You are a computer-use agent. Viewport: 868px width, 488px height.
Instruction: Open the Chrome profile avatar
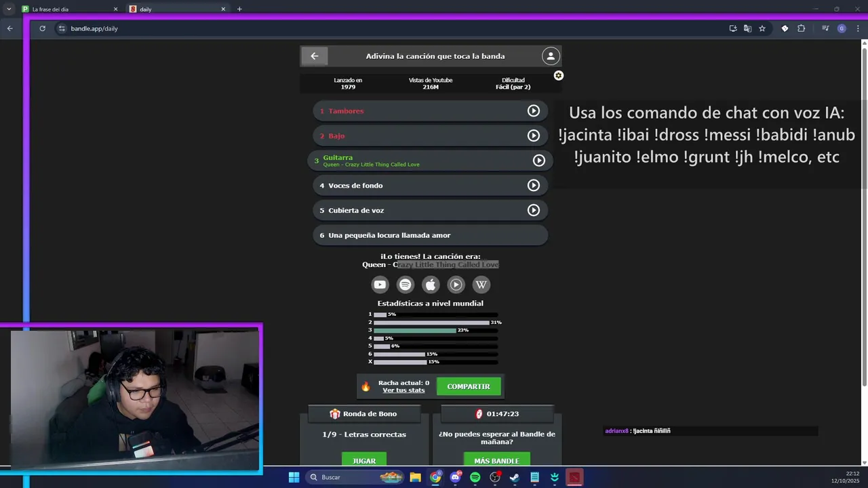tap(842, 28)
